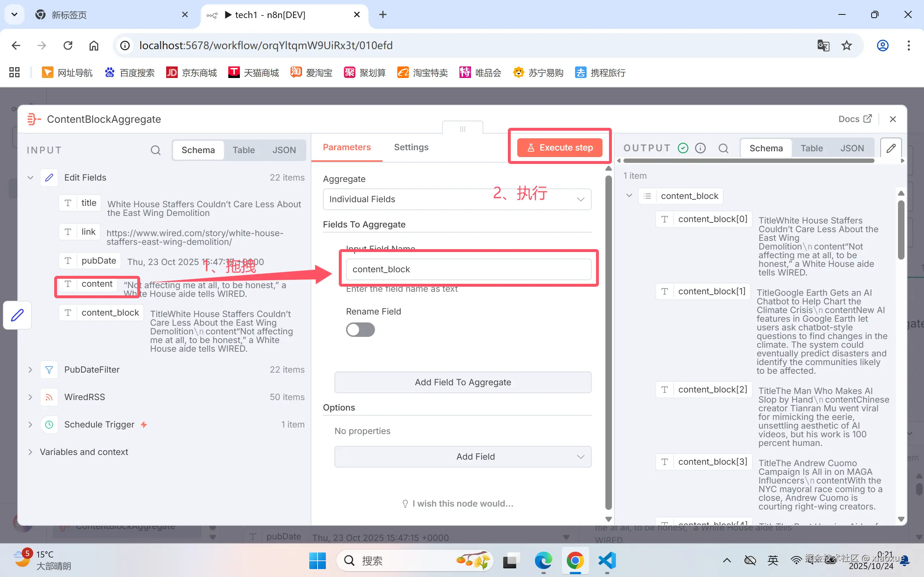Switch input view to JSON

pos(284,150)
